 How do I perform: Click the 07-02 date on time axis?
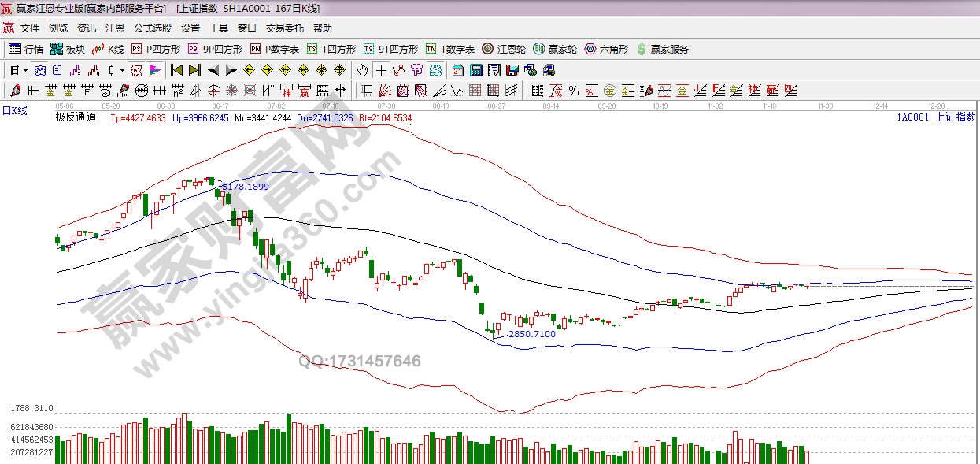[x=276, y=105]
